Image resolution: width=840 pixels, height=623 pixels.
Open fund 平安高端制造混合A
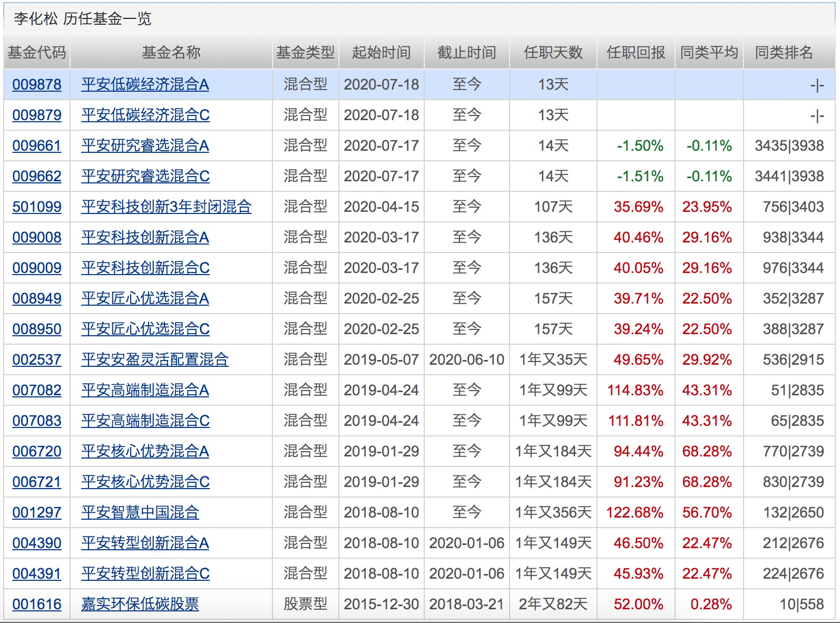[x=145, y=390]
